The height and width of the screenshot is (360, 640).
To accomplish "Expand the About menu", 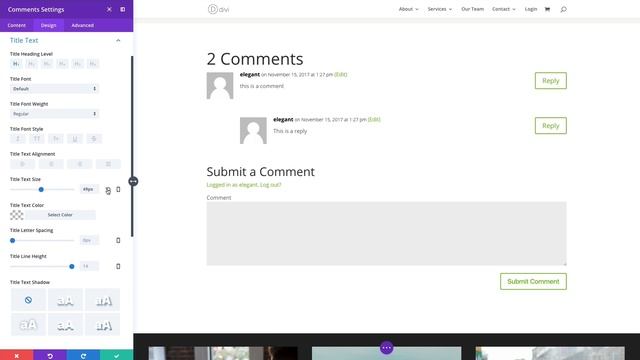I will click(409, 9).
